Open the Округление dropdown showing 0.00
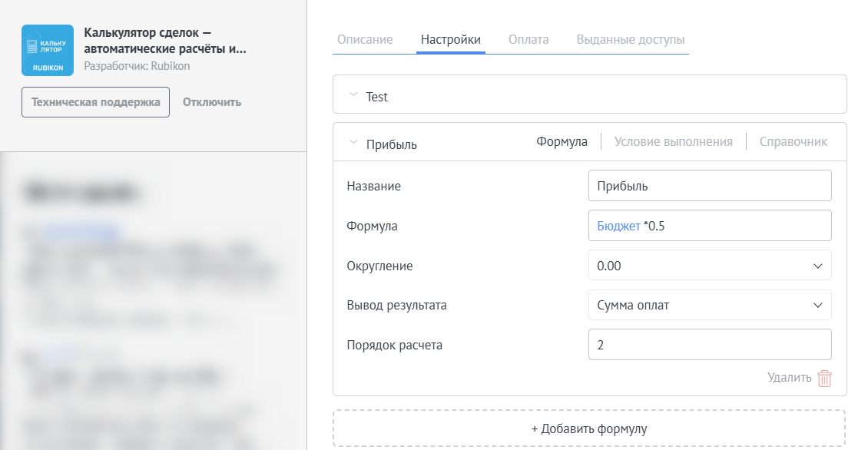Screen dimensions: 868x450 710,266
